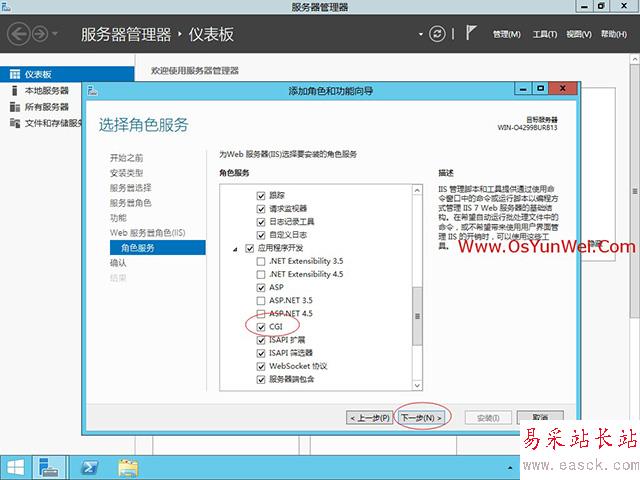Viewport: 640px width, 480px height.
Task: Check ASP.NET 4.5
Action: point(261,314)
